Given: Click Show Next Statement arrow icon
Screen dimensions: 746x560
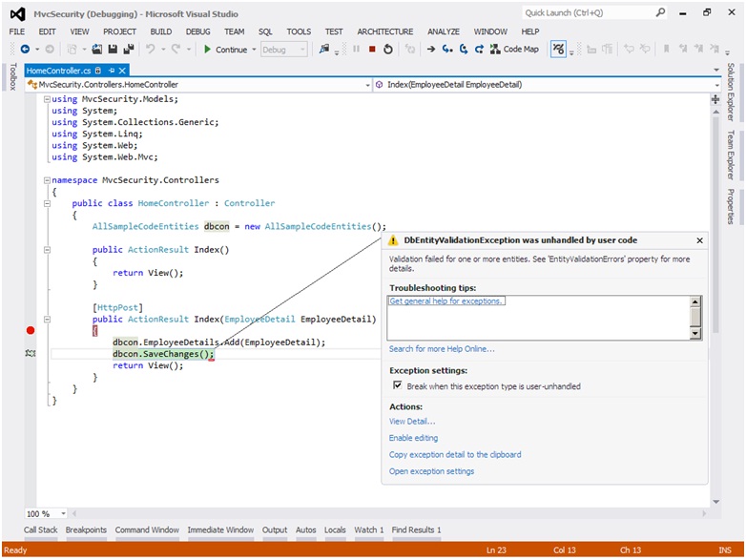Looking at the screenshot, I should coord(431,49).
